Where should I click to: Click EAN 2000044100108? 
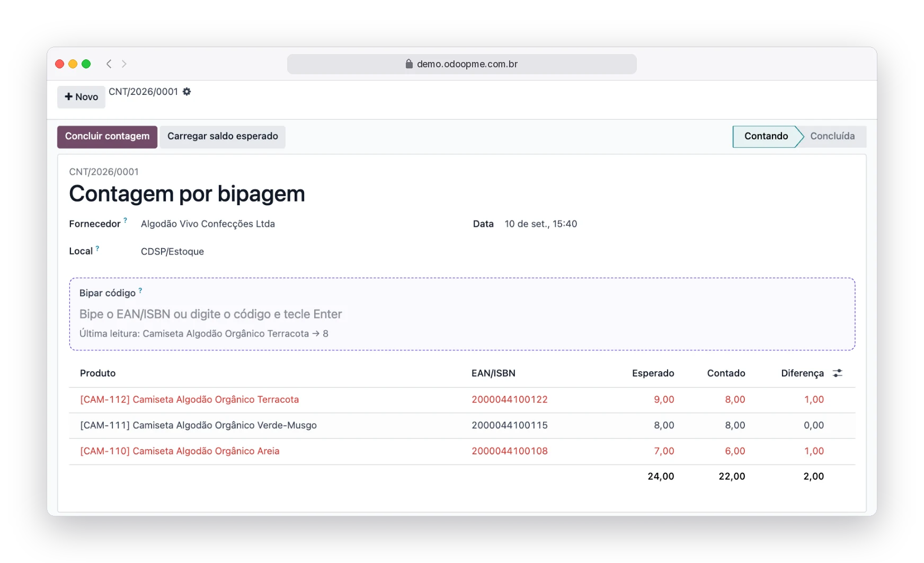click(509, 451)
